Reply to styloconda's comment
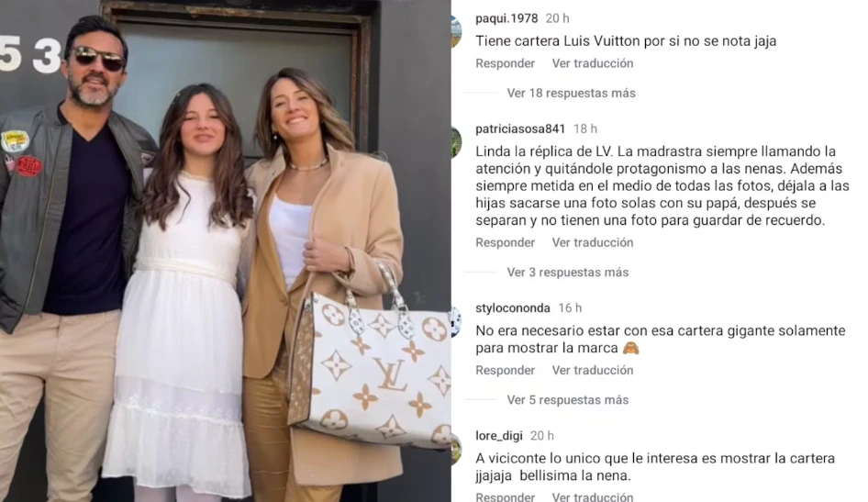Viewport: 868px width, 502px height. (x=505, y=370)
